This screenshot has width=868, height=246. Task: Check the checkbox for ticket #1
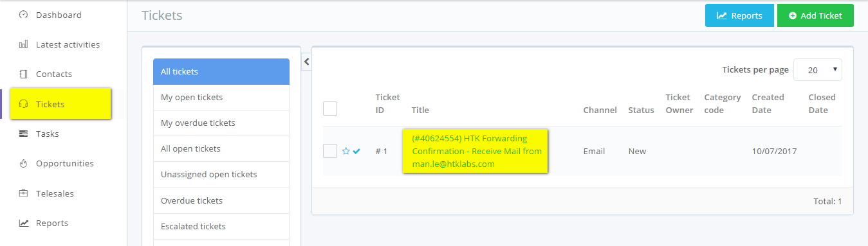point(330,151)
